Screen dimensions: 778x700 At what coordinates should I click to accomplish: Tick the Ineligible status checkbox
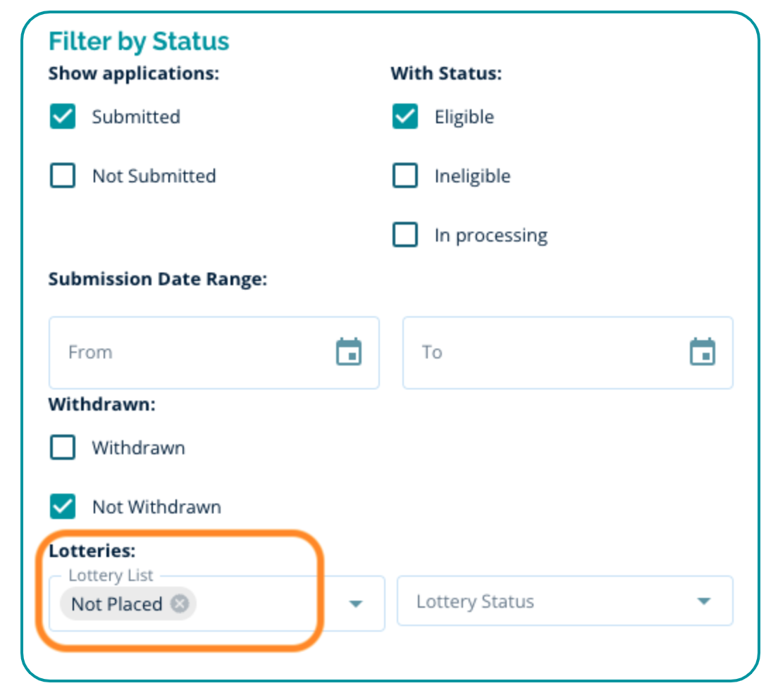(x=405, y=175)
